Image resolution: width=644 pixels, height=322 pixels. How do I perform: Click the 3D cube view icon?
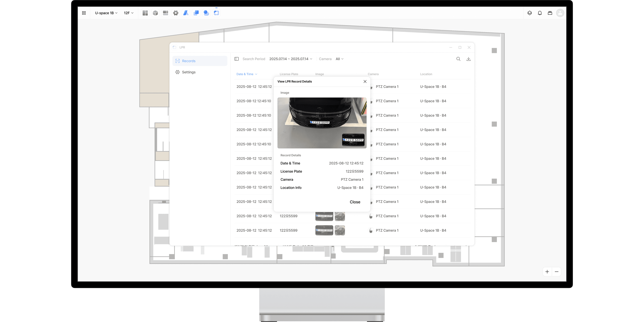click(155, 13)
